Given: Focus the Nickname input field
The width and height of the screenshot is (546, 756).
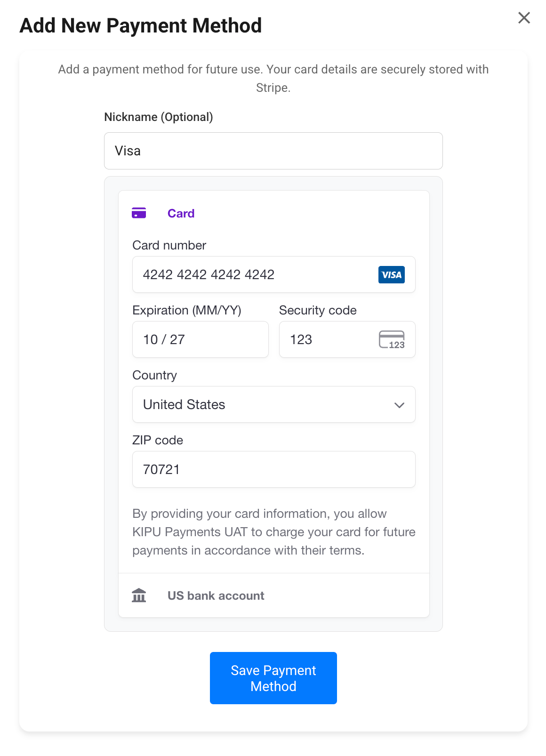Looking at the screenshot, I should pyautogui.click(x=273, y=151).
